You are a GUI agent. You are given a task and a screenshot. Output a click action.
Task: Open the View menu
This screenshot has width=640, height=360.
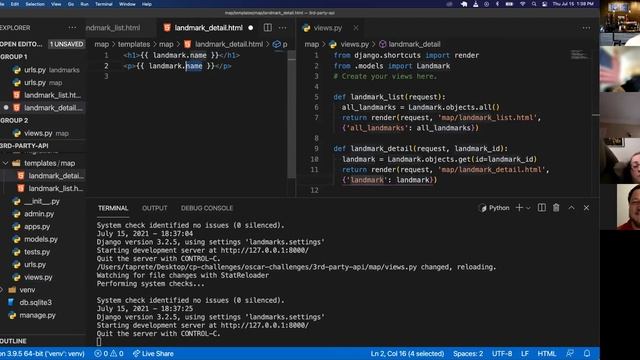coord(56,4)
